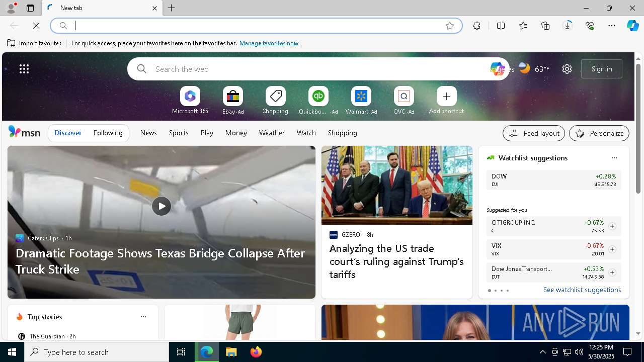
Task: Click Import favorites
Action: (x=34, y=43)
